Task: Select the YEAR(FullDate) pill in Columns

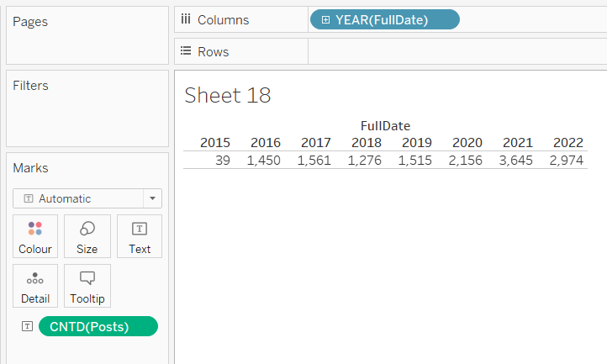Action: click(385, 19)
